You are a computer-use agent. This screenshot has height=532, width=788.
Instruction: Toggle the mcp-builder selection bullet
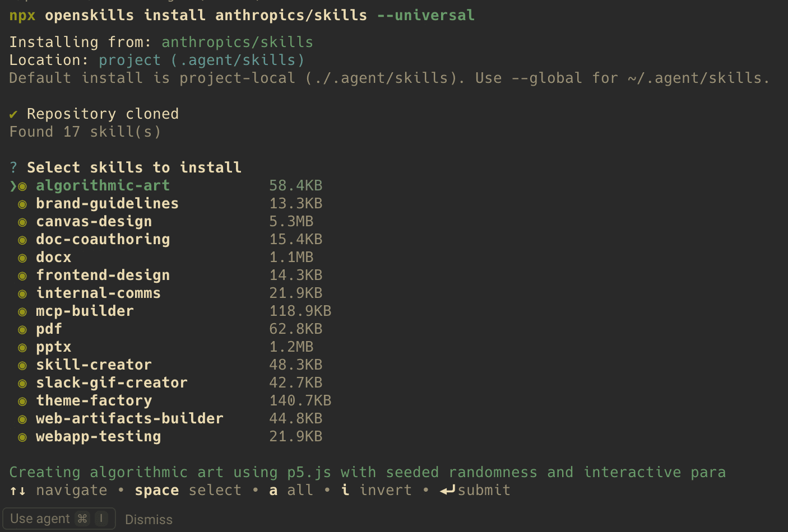click(22, 311)
